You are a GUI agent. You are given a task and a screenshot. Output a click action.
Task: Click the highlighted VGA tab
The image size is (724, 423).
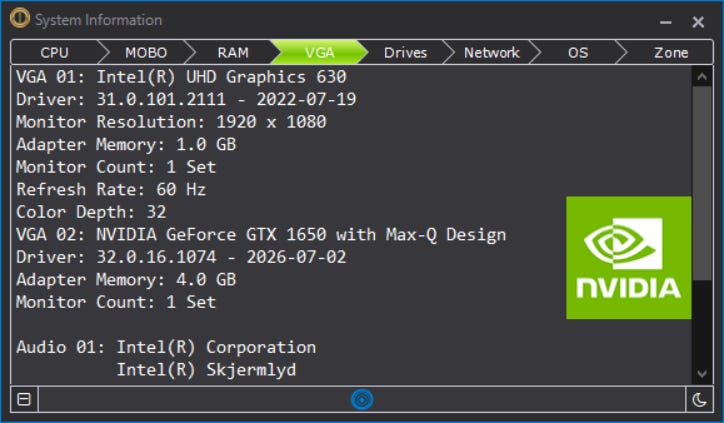pos(320,52)
